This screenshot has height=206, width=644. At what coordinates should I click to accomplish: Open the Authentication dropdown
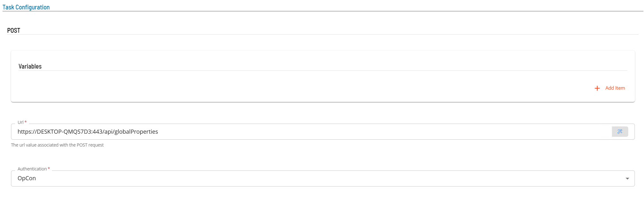323,178
